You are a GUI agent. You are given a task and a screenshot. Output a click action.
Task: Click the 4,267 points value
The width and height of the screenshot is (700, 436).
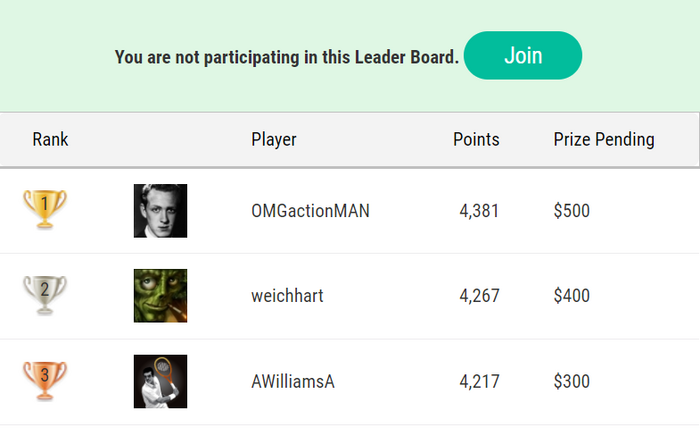click(x=479, y=296)
